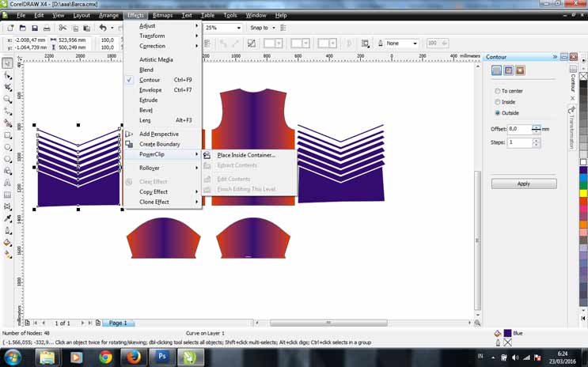Select the Ellipse tool
588x367 pixels.
tap(7, 147)
